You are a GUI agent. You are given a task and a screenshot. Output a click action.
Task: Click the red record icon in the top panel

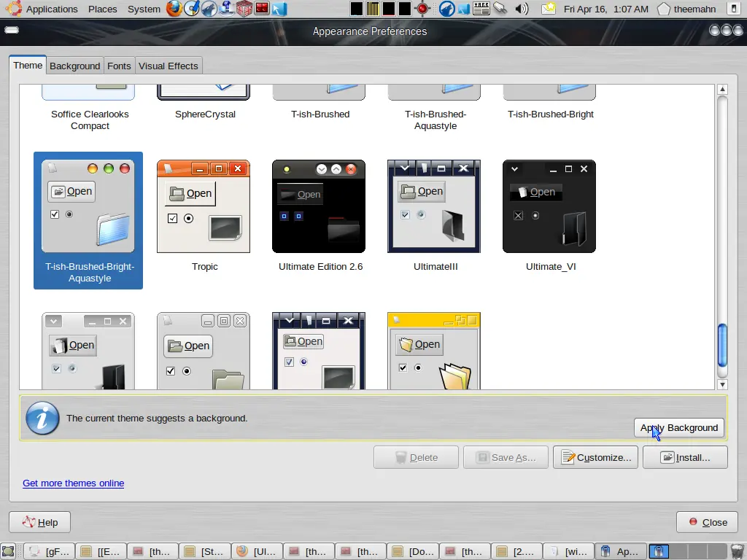pyautogui.click(x=422, y=9)
